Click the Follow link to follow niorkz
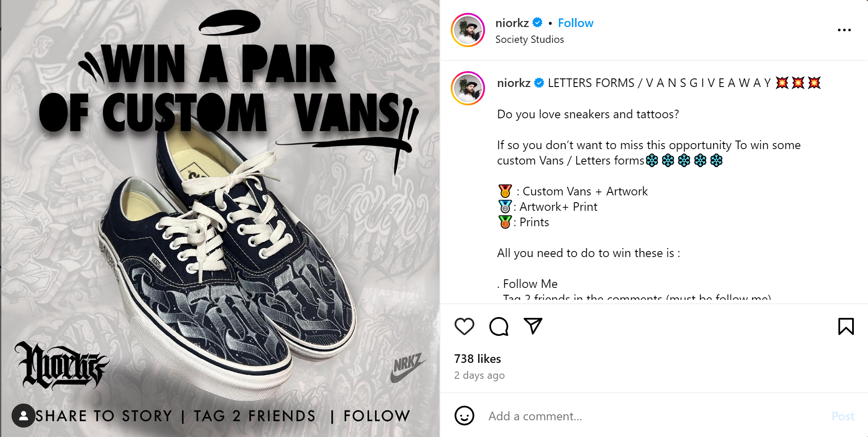The height and width of the screenshot is (437, 868). (576, 23)
